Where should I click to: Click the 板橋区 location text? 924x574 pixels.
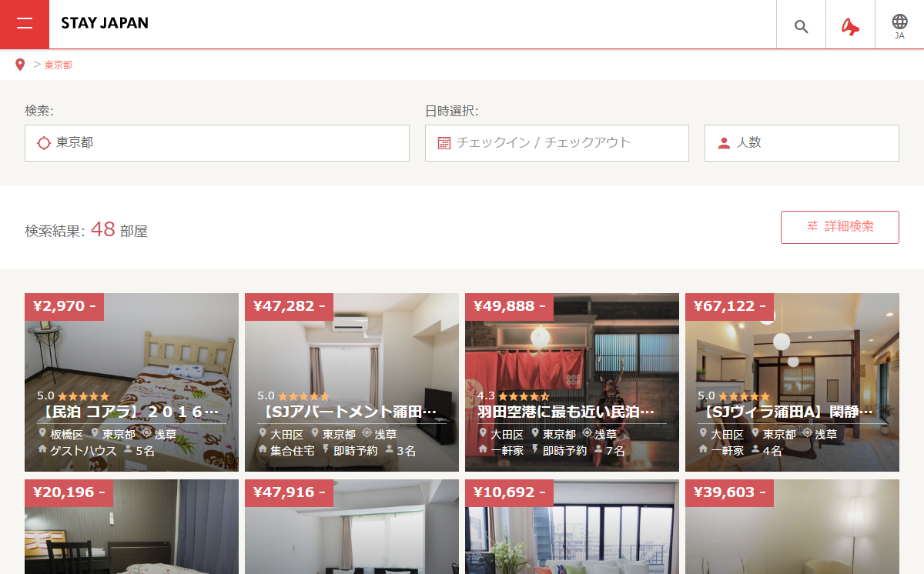66,435
